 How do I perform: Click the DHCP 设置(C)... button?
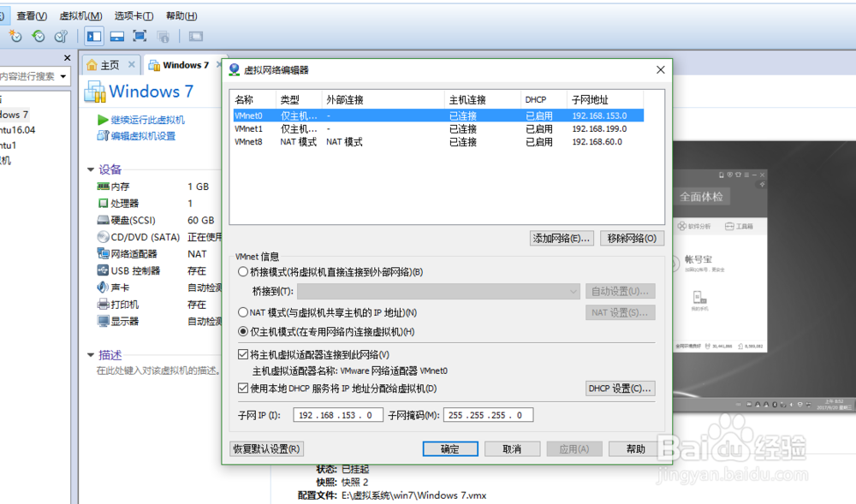pyautogui.click(x=620, y=388)
